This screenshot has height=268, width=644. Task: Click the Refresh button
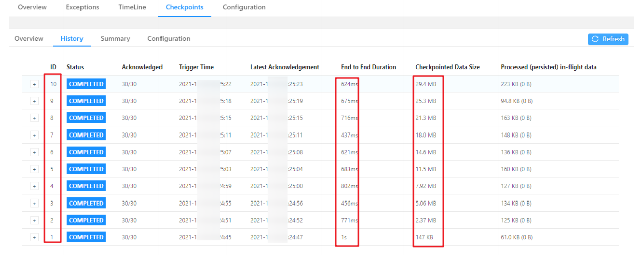point(608,39)
